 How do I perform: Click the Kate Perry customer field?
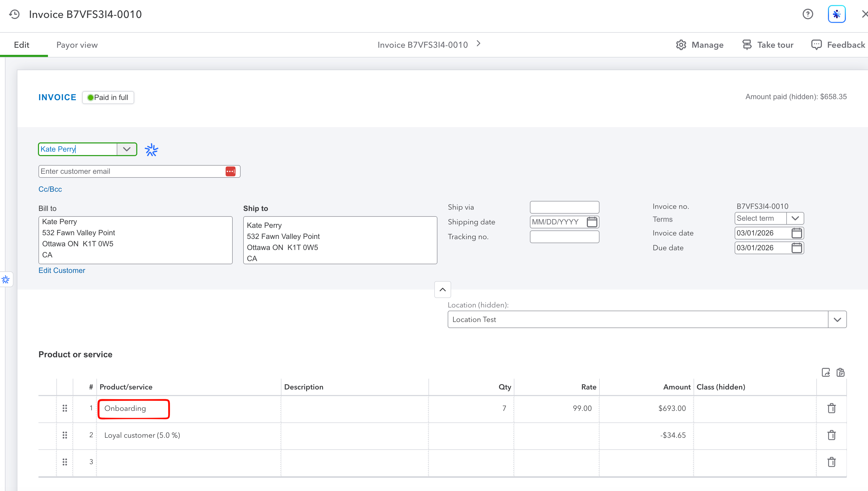78,149
